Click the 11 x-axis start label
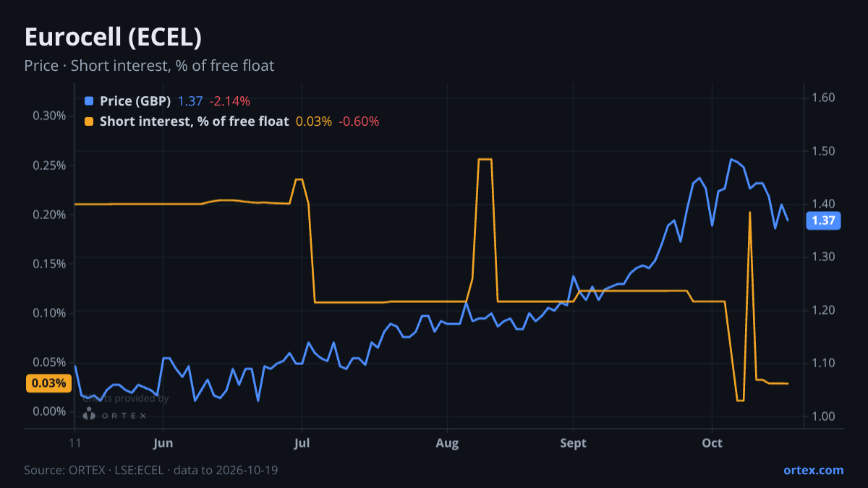The width and height of the screenshot is (868, 488). click(75, 443)
